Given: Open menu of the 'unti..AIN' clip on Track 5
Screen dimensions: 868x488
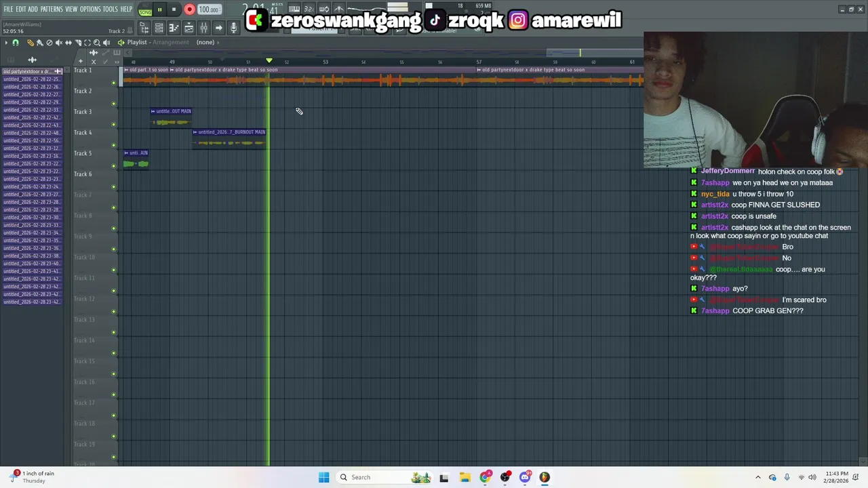Looking at the screenshot, I should pos(126,153).
